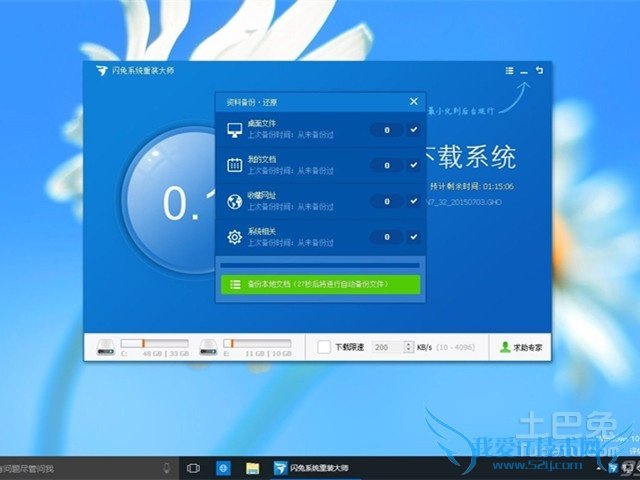Click the E: drive icon

click(x=208, y=347)
